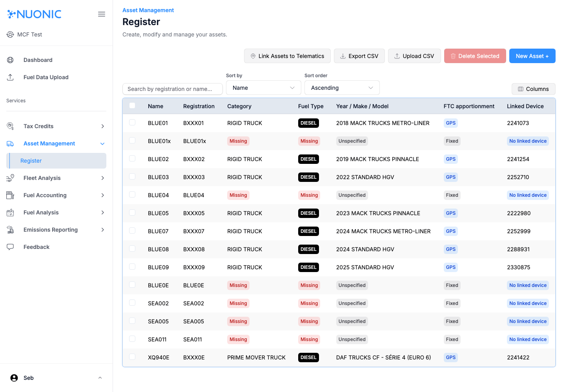
Task: Click the Columns button above the table
Action: 533,89
